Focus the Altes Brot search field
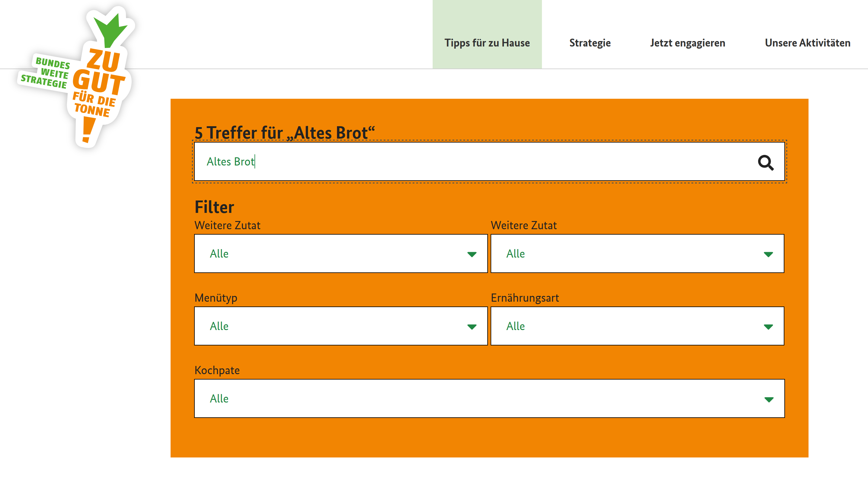Image resolution: width=868 pixels, height=478 pixels. (489, 162)
